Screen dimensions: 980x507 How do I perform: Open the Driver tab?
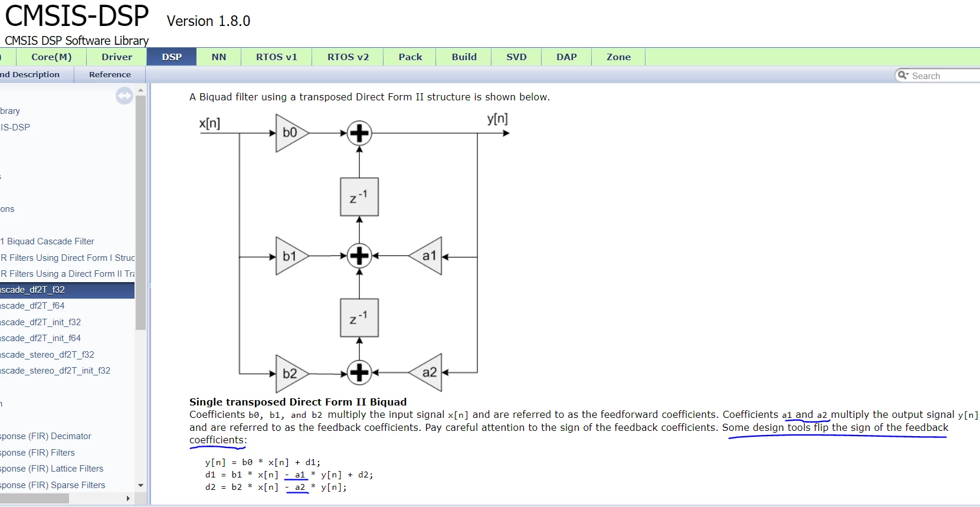coord(117,57)
